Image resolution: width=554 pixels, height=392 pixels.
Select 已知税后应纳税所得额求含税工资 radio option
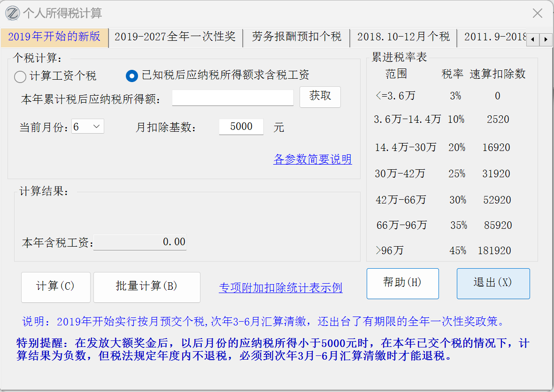(x=132, y=75)
